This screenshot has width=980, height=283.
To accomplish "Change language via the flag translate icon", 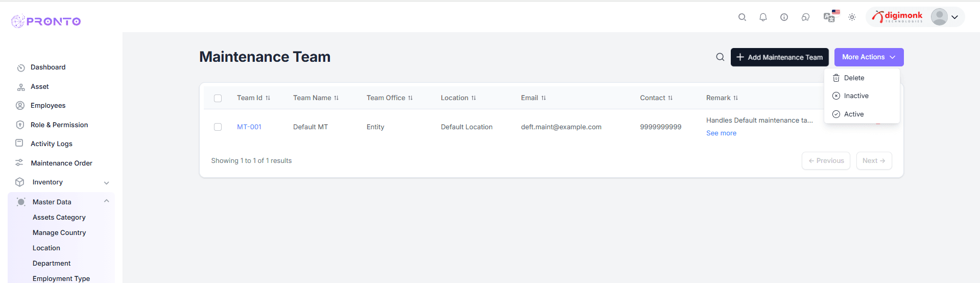I will [x=830, y=17].
